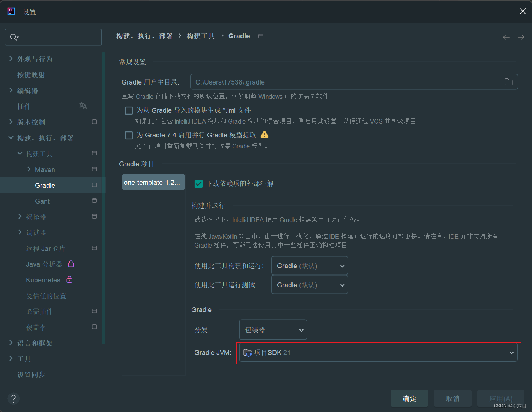This screenshot has height=412, width=532.
Task: Select 按键映射 in settings tree
Action: (x=31, y=75)
